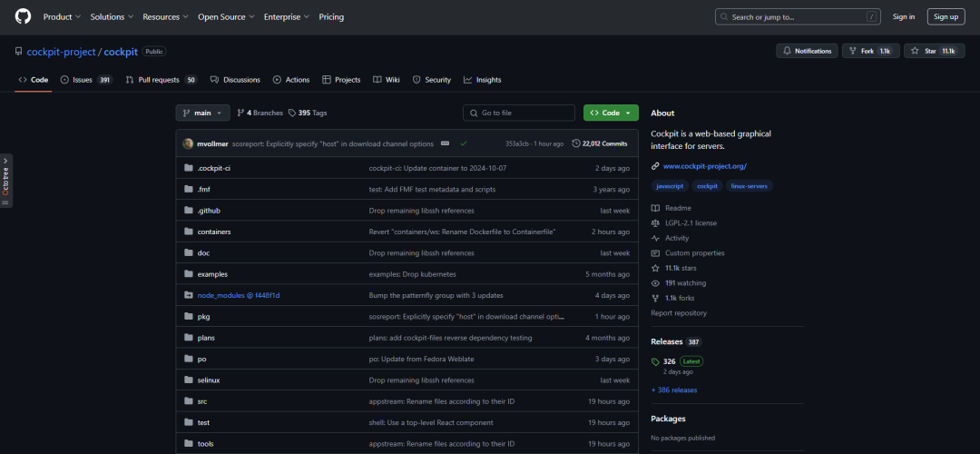Click the Pricing link
Screen dimensions: 980x454
tap(331, 17)
